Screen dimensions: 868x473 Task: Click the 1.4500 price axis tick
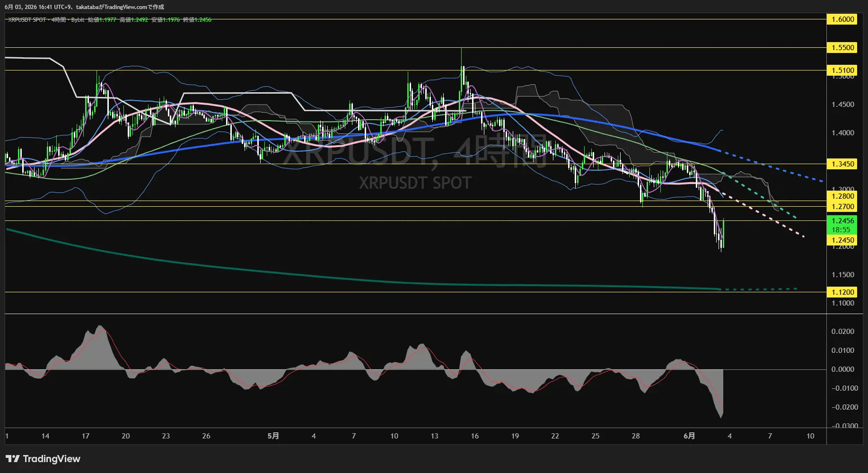click(x=842, y=105)
